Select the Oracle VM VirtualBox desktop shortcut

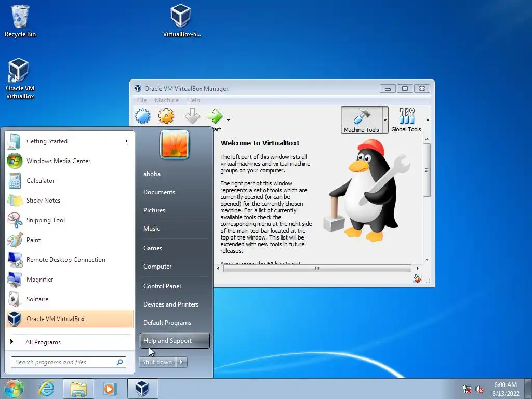(20, 79)
